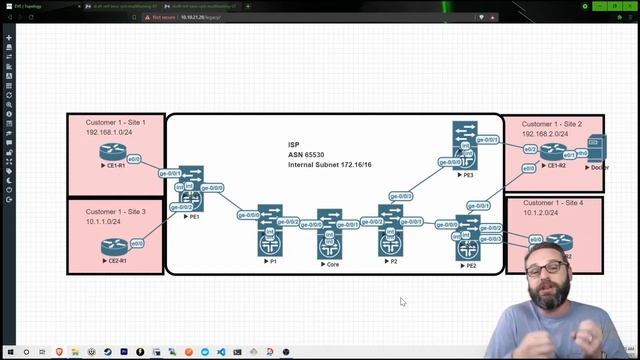Open the Networks list in EVE sidebar
640x360 pixels.
(x=9, y=57)
